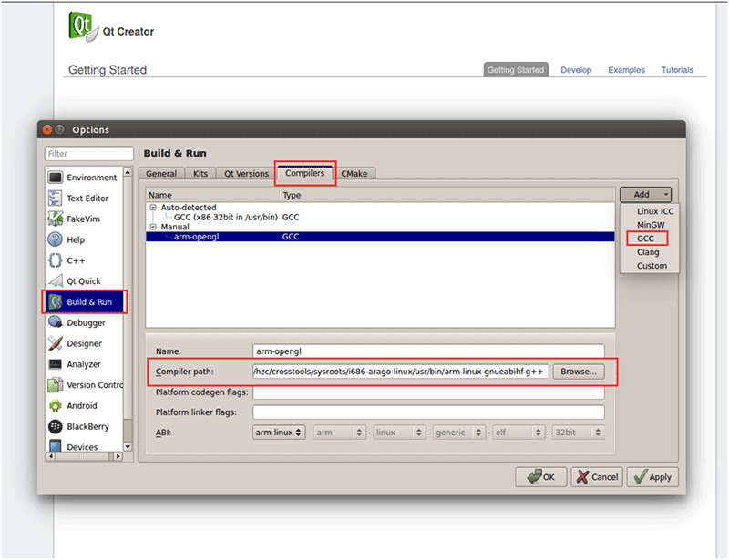Screen dimensions: 729x560
Task: Switch to the CMake tab
Action: point(354,173)
